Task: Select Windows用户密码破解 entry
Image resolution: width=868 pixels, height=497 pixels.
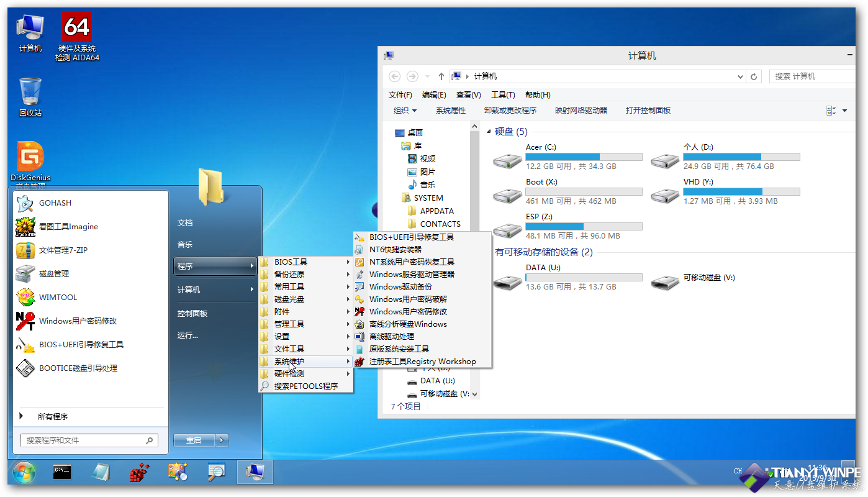Action: point(422,299)
